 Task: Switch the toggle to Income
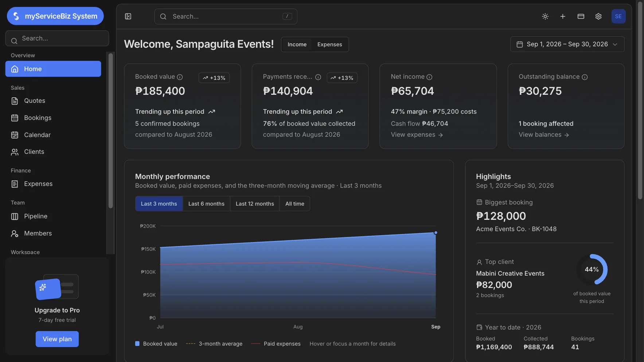[297, 44]
